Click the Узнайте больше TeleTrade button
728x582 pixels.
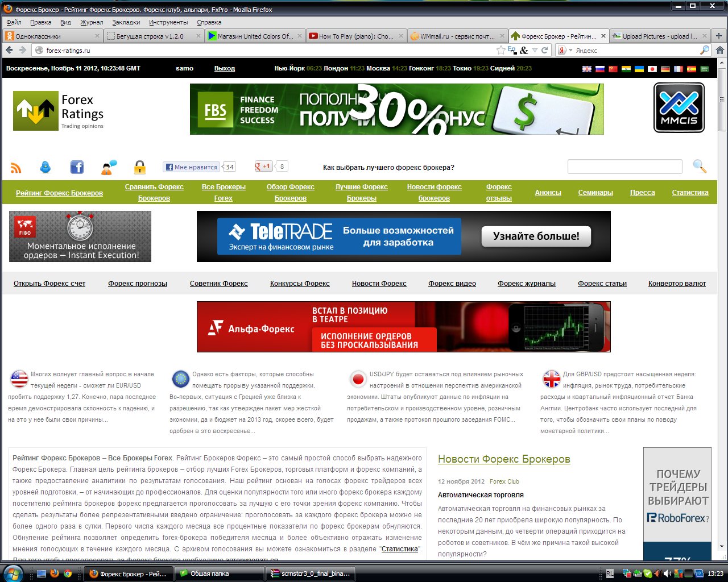click(536, 236)
